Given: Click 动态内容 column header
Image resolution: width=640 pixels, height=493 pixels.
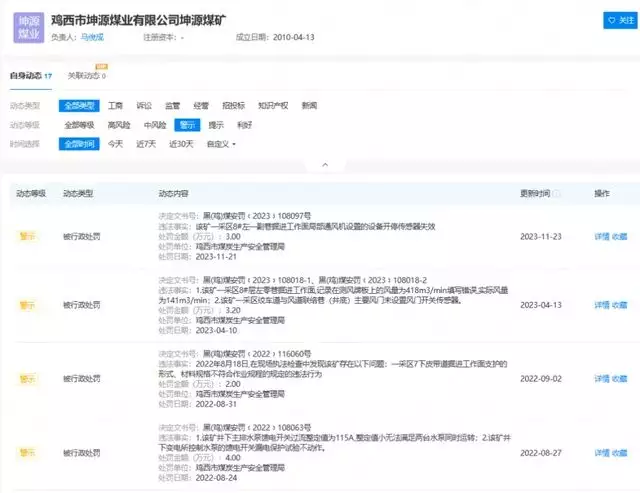Looking at the screenshot, I should click(x=173, y=193).
